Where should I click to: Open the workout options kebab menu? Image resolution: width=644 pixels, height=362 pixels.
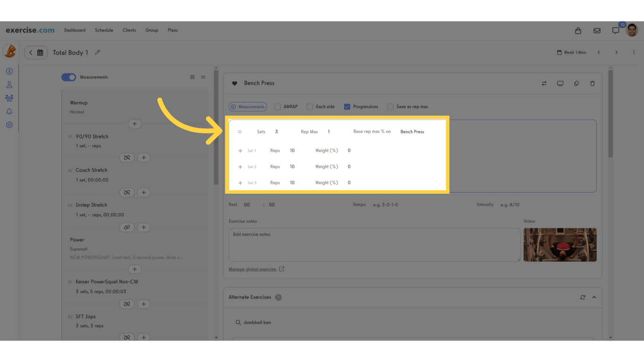click(x=634, y=52)
